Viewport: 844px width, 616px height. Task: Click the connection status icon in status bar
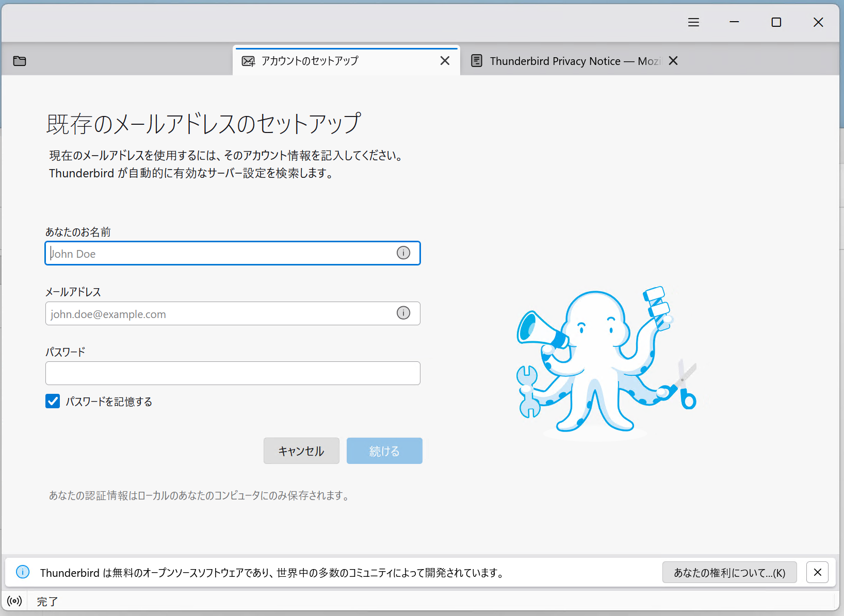click(x=14, y=601)
